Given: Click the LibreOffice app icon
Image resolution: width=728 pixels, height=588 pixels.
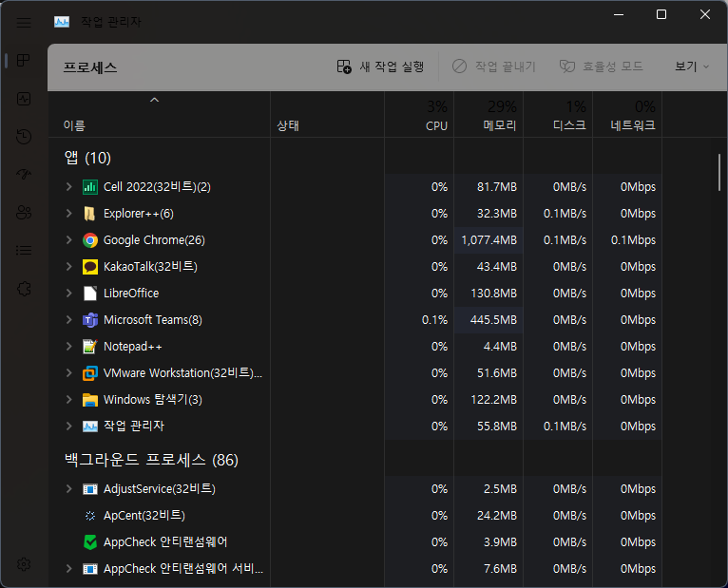Looking at the screenshot, I should 90,294.
